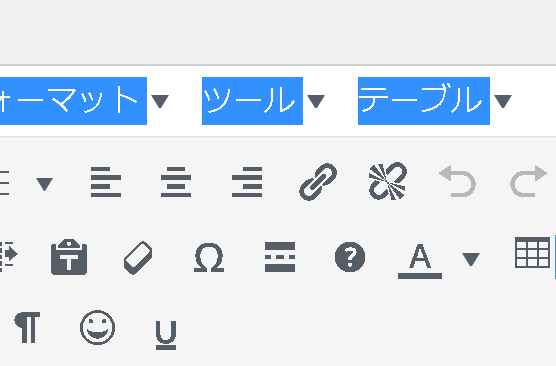This screenshot has width=556, height=366.
Task: Expand the text color dropdown arrow
Action: coord(471,259)
